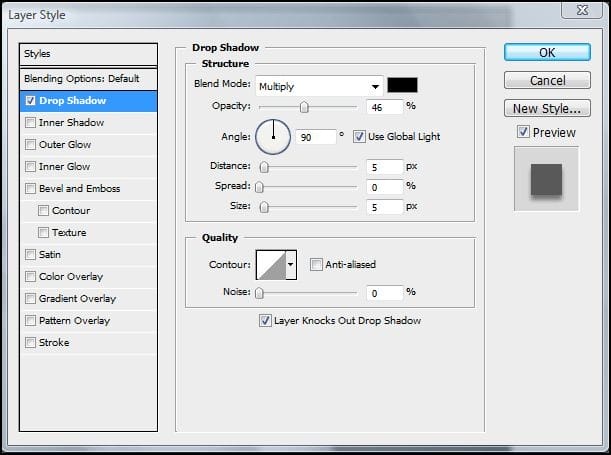Open the black shadow color swatch
Viewport: 611px width, 455px height.
(402, 85)
